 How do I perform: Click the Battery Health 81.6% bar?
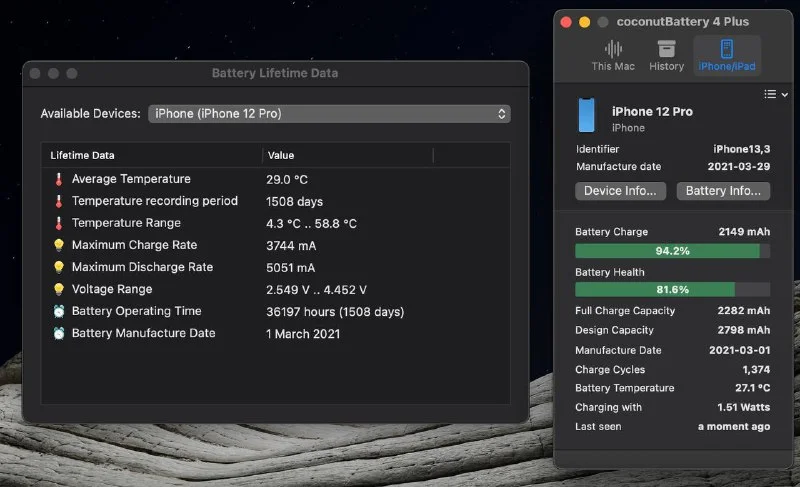[672, 290]
